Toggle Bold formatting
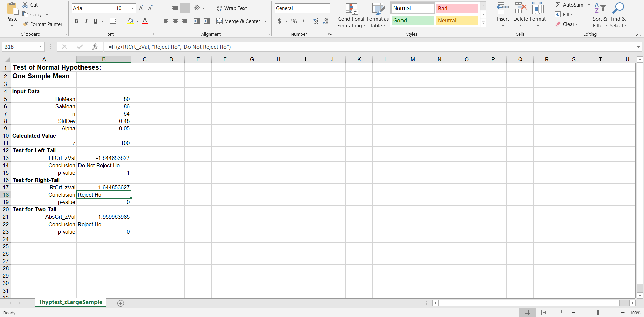Screen dimensions: 644x317 click(76, 21)
